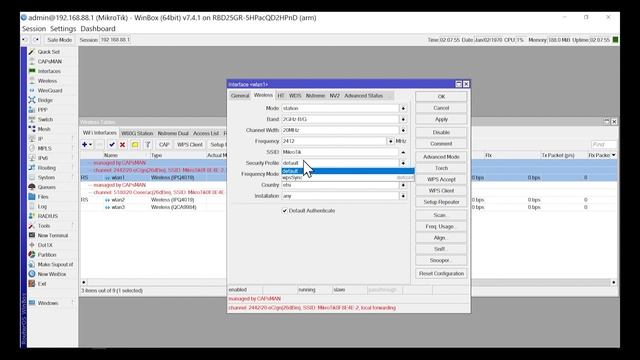Click filter funnel toolbar icon
640x360 pixels.
click(148, 144)
